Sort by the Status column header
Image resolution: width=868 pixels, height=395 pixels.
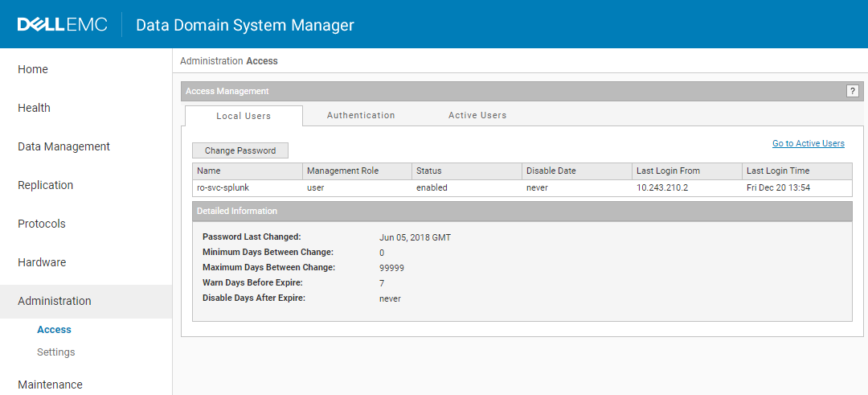[467, 171]
